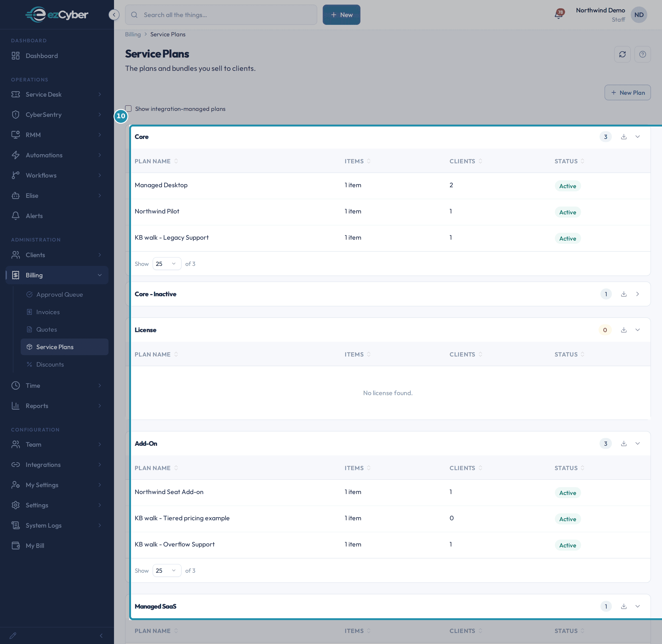The image size is (662, 644).
Task: Click the search magnifier icon
Action: (134, 15)
